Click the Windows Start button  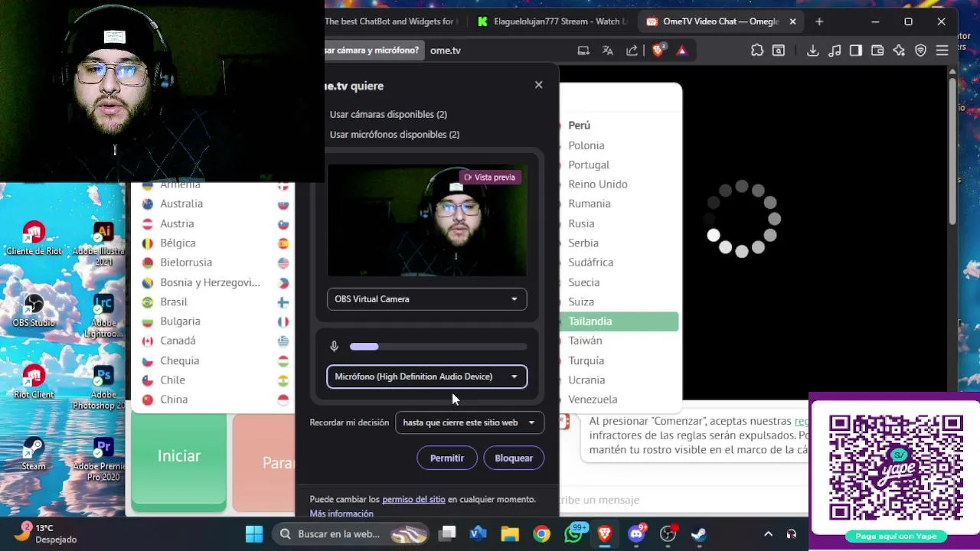coord(254,534)
